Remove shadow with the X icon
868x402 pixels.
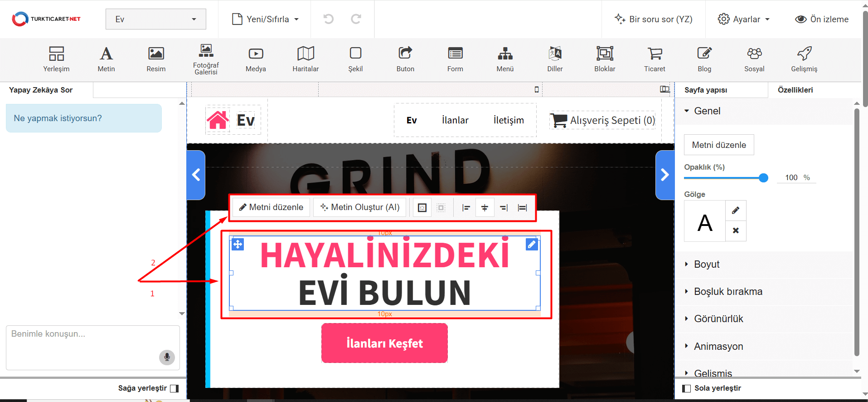click(x=736, y=230)
